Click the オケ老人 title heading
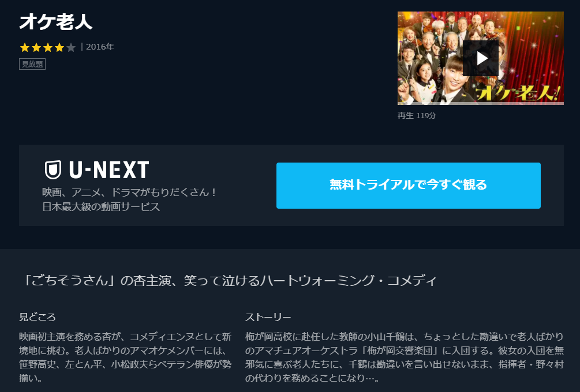The image size is (580, 392). [x=56, y=22]
